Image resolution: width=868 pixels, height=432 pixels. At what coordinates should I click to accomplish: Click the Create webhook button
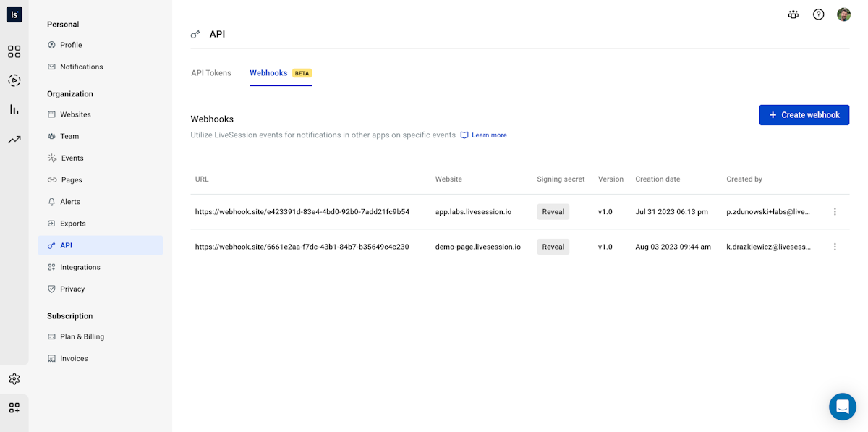[x=804, y=115]
